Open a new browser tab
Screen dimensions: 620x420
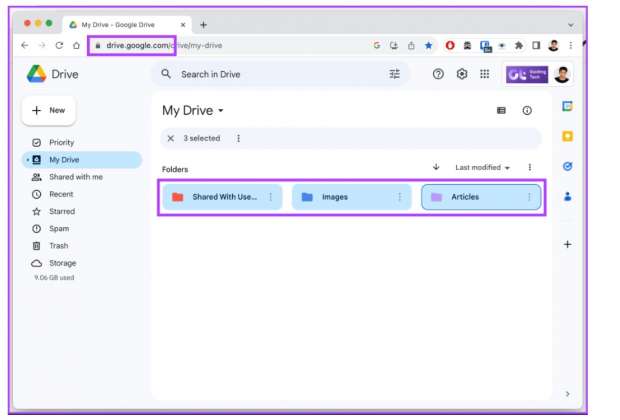204,25
